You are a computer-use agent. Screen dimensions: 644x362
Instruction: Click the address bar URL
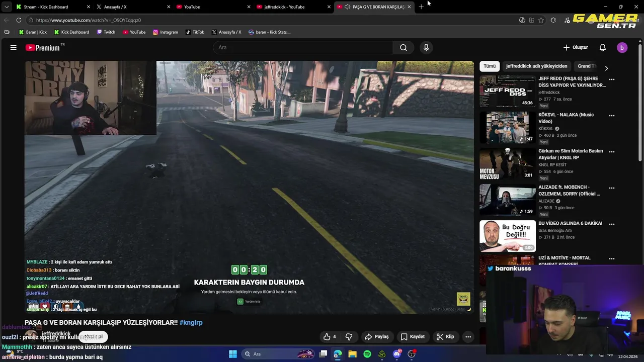tap(89, 20)
